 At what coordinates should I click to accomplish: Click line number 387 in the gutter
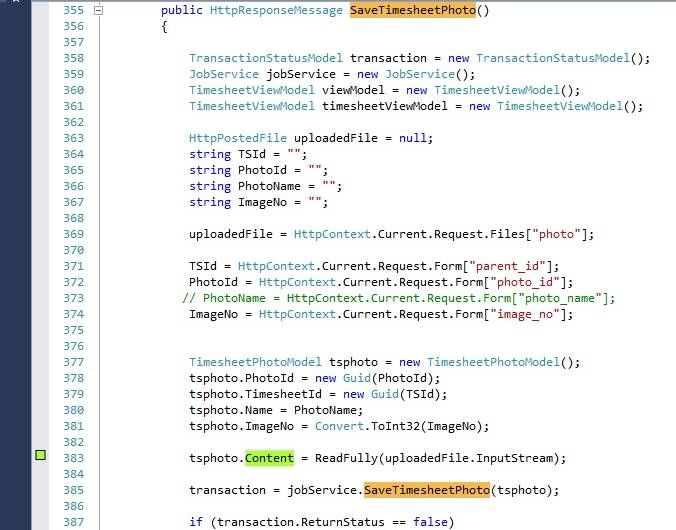click(73, 522)
